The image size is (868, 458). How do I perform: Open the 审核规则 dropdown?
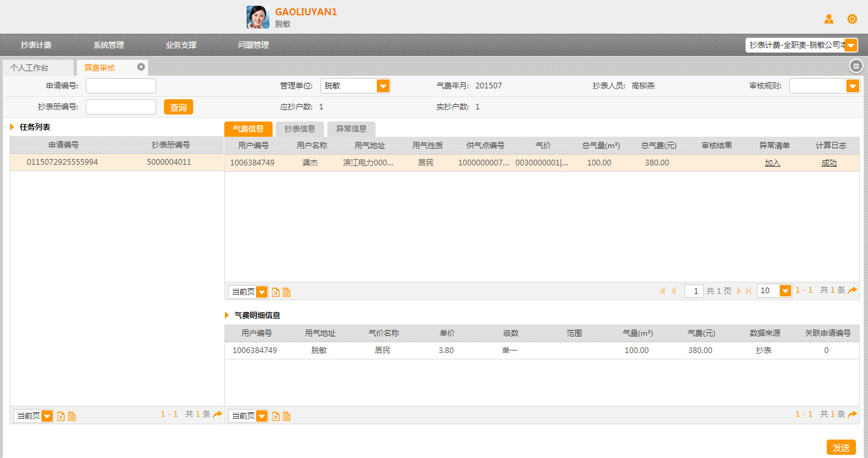(852, 86)
